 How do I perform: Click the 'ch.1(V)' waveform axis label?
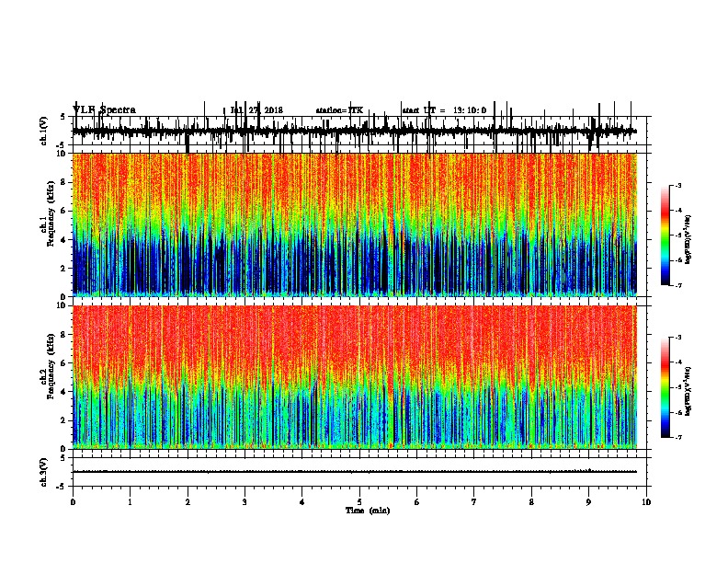tap(44, 132)
